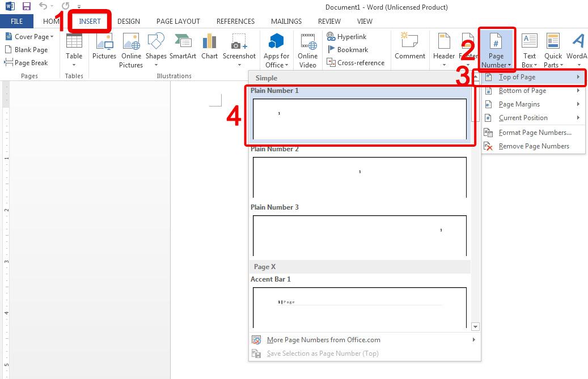The image size is (588, 379).
Task: Choose Top of Page submenu
Action: click(x=533, y=77)
